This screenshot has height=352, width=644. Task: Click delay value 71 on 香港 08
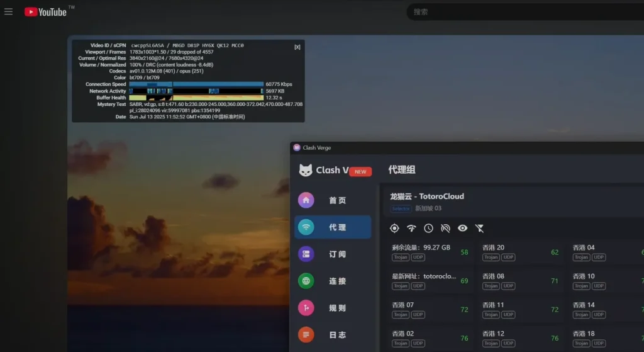coord(555,281)
